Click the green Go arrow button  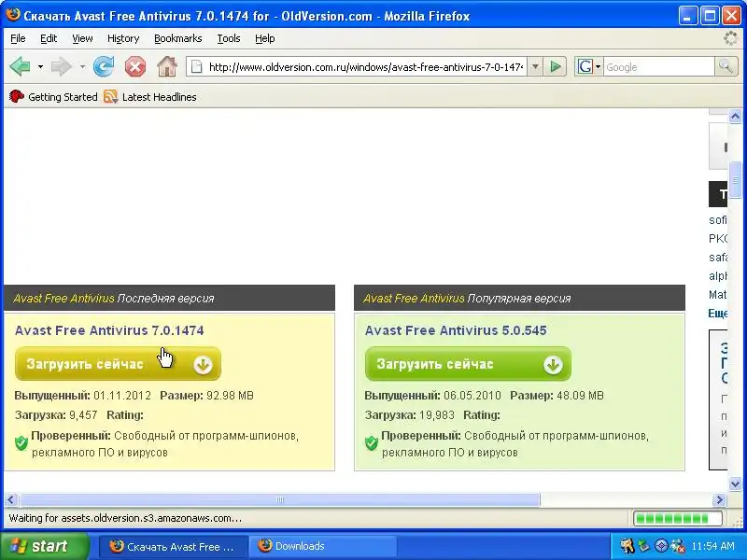pos(556,67)
